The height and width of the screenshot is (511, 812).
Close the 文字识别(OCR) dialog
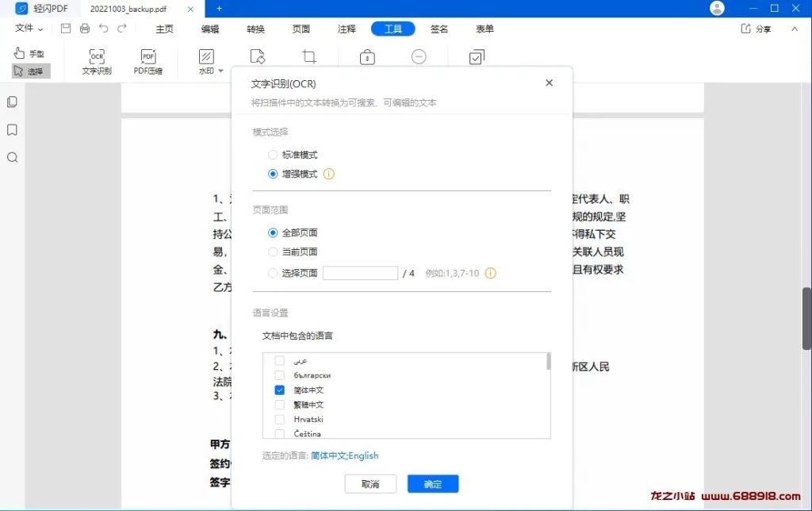(549, 83)
